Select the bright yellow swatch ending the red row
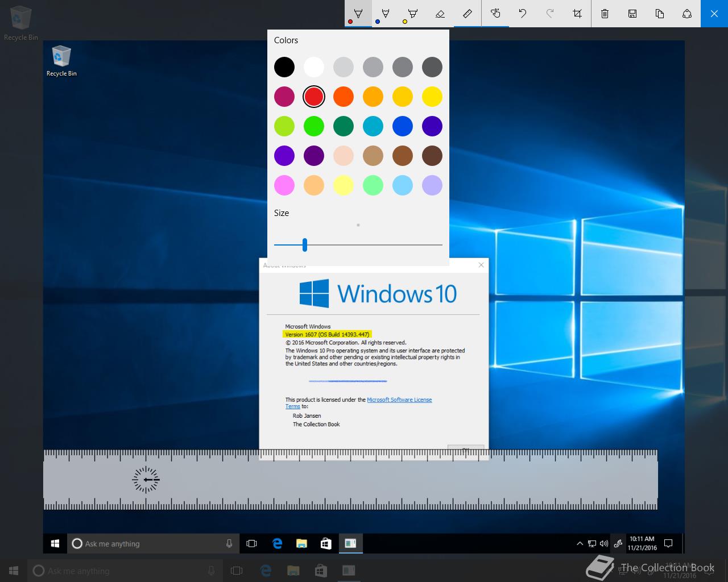Viewport: 728px width, 582px height. [x=432, y=97]
